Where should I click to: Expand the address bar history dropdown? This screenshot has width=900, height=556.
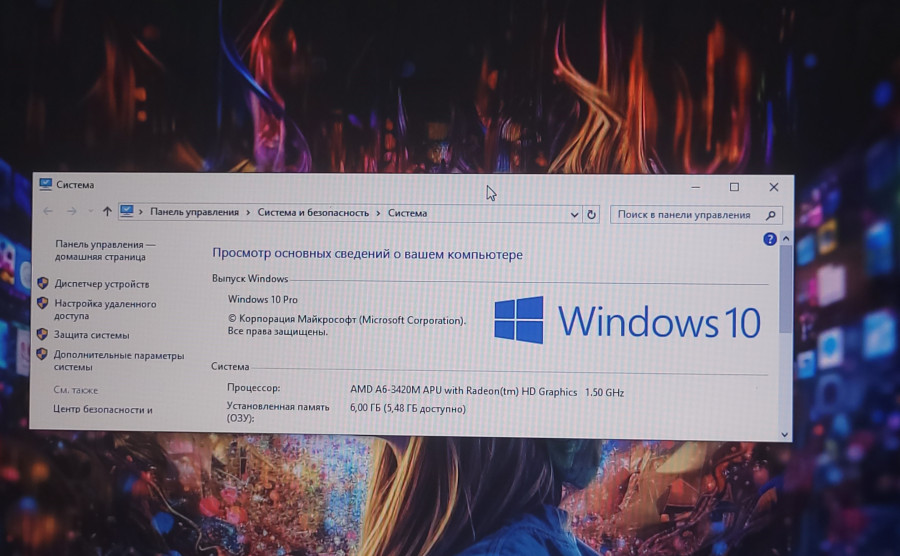[x=574, y=215]
